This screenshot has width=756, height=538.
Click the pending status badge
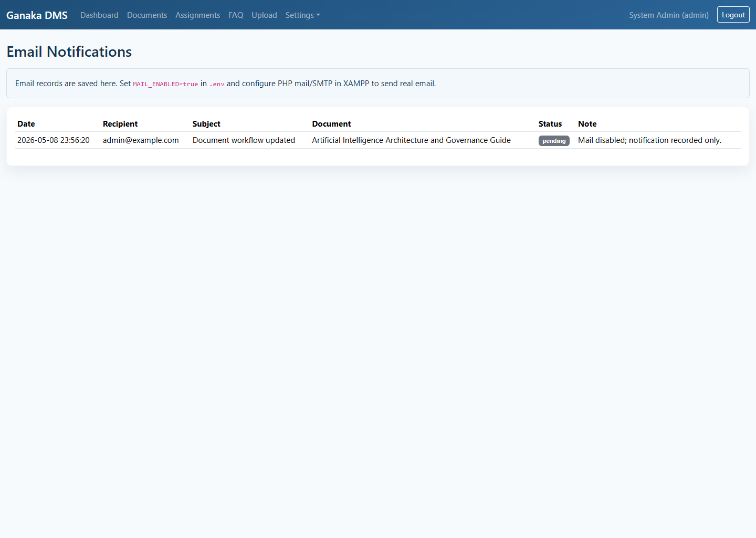coord(554,141)
